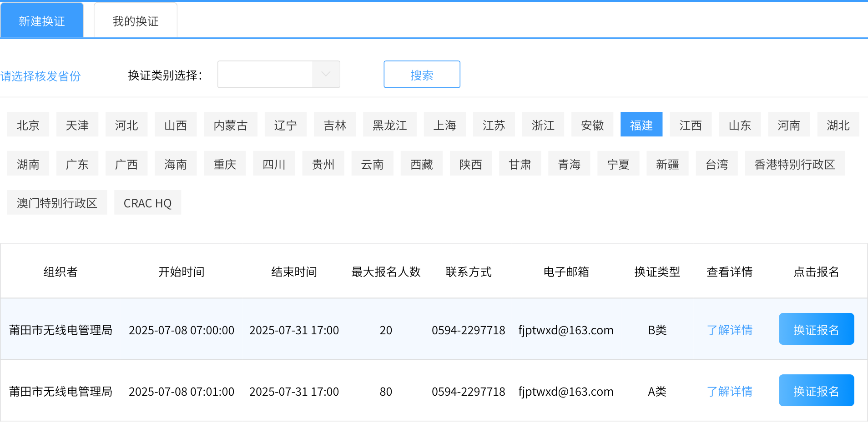Select 广西 province
The height and width of the screenshot is (433, 868).
[126, 163]
